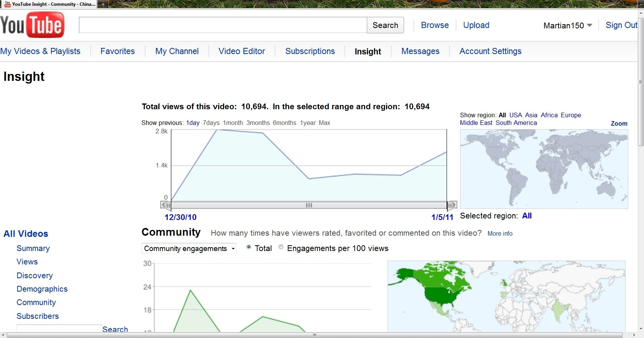This screenshot has height=338, width=644.
Task: Open Subscribers in sidebar
Action: [38, 316]
